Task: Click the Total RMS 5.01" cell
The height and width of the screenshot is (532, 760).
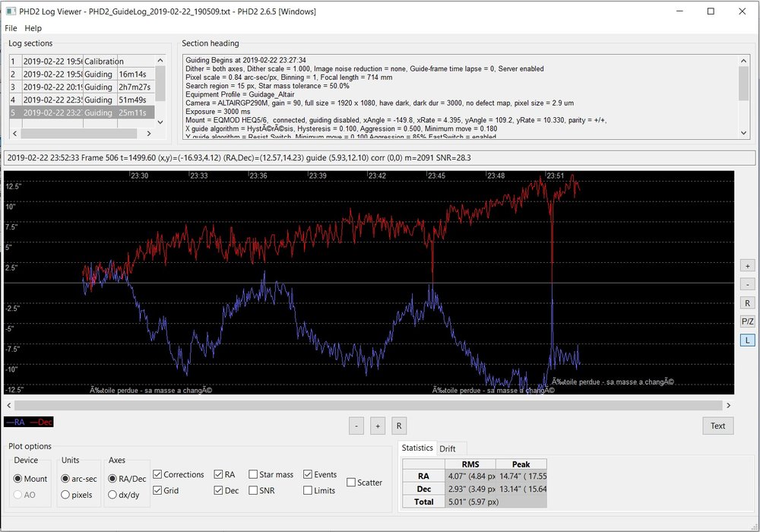Action: pyautogui.click(x=470, y=502)
